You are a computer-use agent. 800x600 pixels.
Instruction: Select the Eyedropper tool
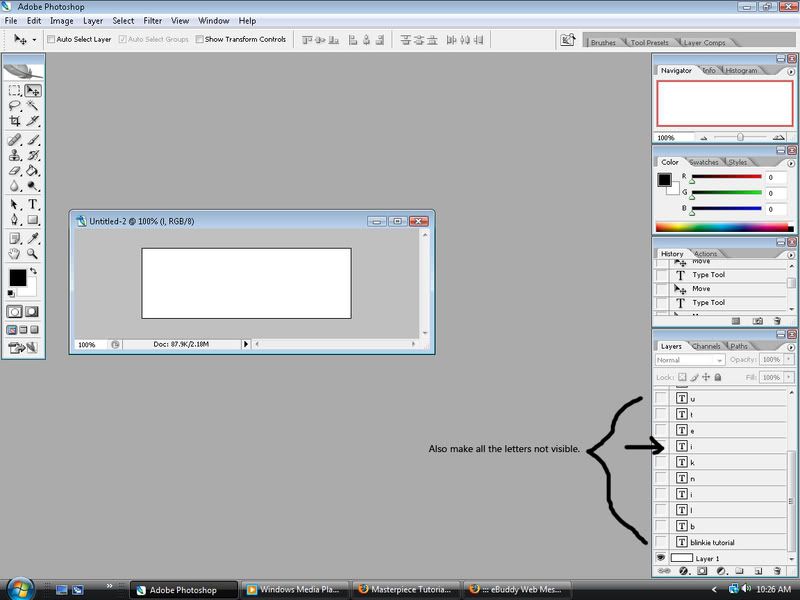(33, 238)
